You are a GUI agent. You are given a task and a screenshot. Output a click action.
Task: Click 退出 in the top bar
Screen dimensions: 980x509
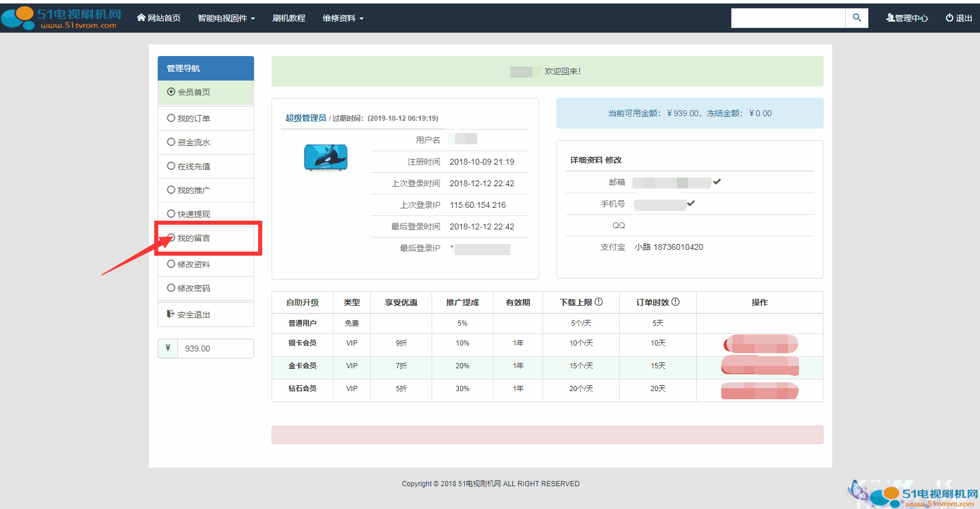point(959,18)
